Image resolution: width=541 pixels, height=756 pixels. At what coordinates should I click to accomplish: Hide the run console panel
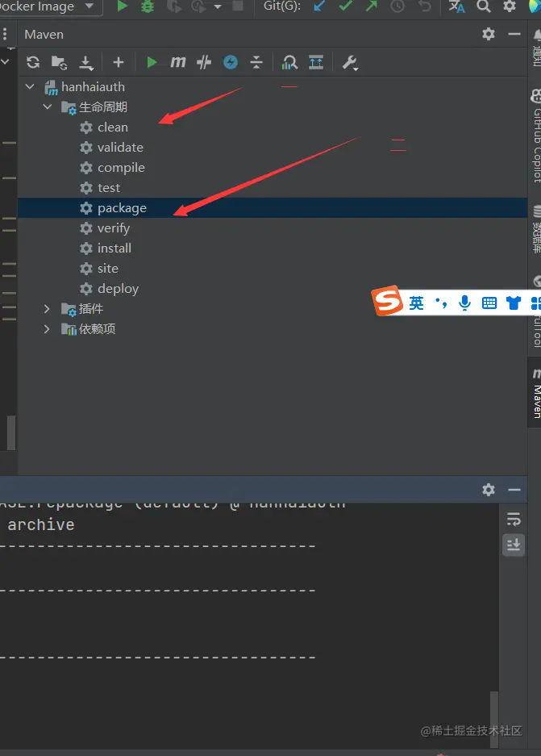514,490
